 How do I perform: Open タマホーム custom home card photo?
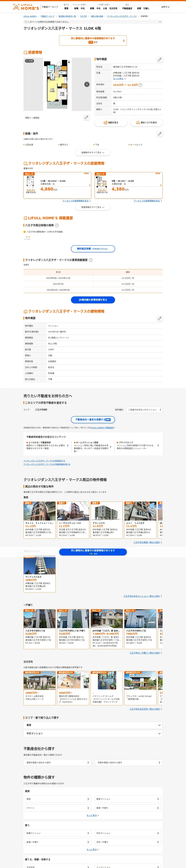[40, 680]
